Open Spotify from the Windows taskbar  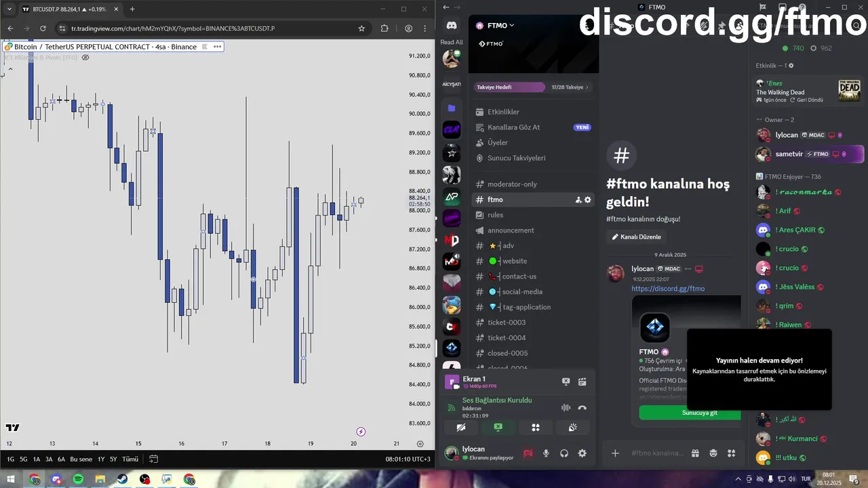[78, 480]
